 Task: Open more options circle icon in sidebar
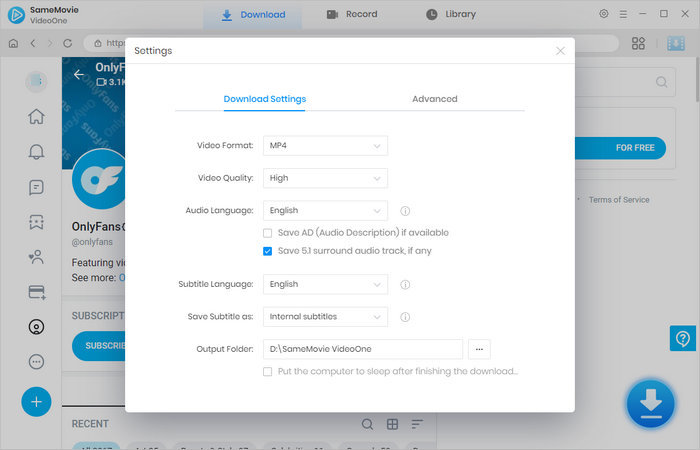[36, 362]
